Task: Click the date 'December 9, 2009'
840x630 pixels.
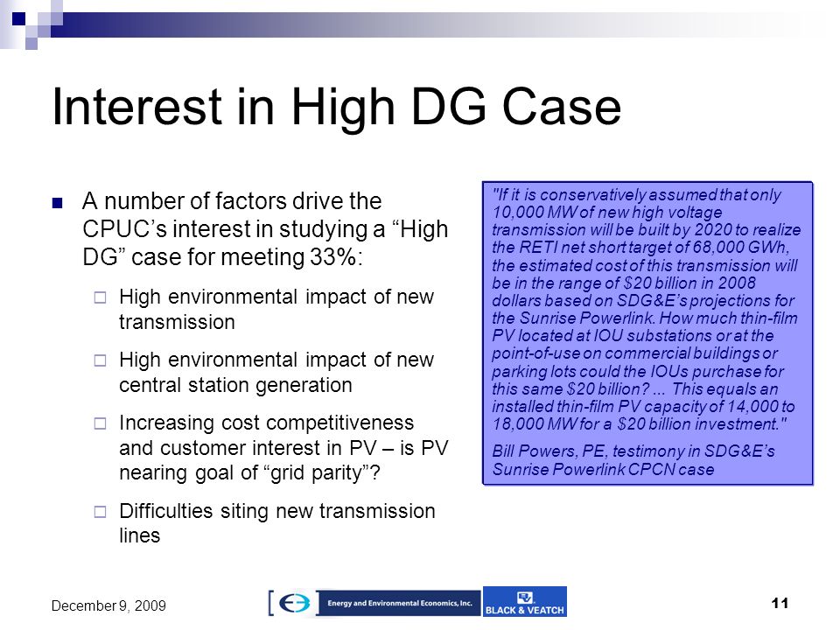Action: [x=108, y=605]
